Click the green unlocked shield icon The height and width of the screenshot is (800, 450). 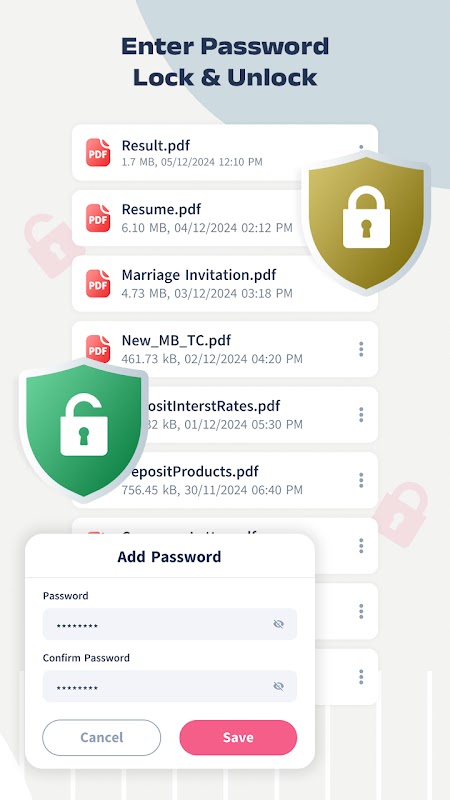click(84, 430)
